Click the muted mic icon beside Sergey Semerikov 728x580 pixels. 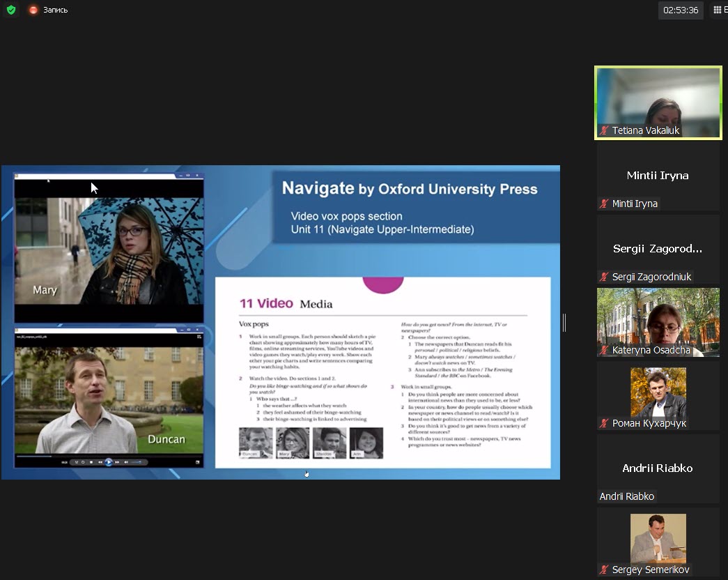tap(604, 570)
